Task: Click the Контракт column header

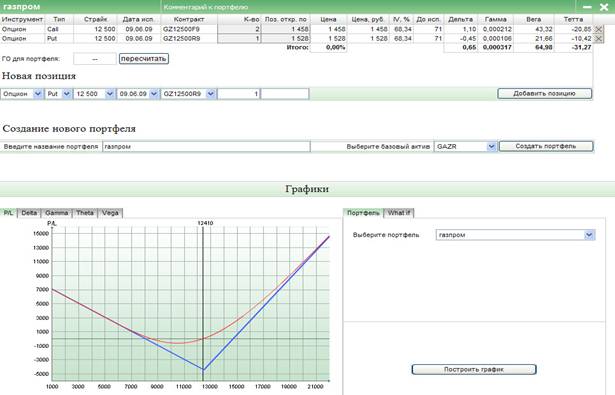Action: click(x=189, y=19)
